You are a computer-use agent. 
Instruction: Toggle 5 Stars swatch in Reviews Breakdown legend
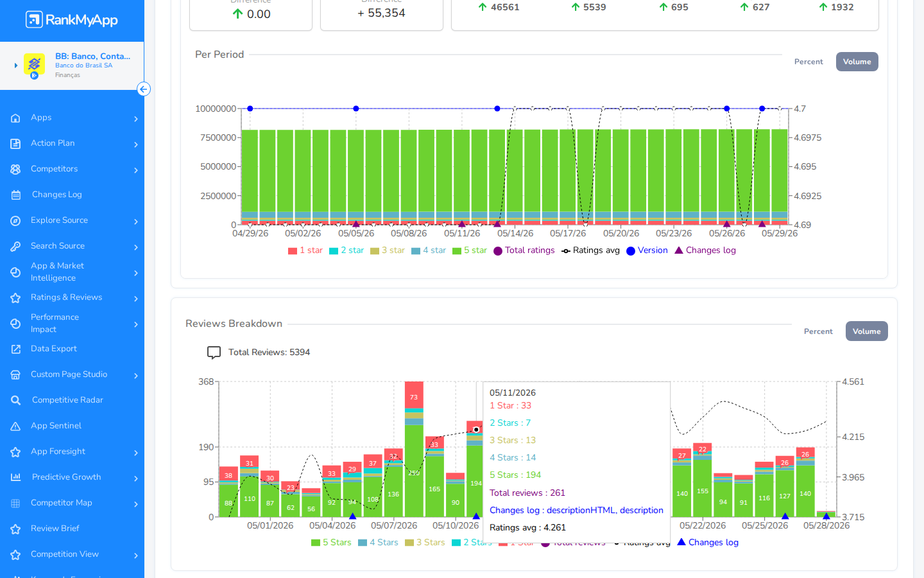click(x=316, y=543)
